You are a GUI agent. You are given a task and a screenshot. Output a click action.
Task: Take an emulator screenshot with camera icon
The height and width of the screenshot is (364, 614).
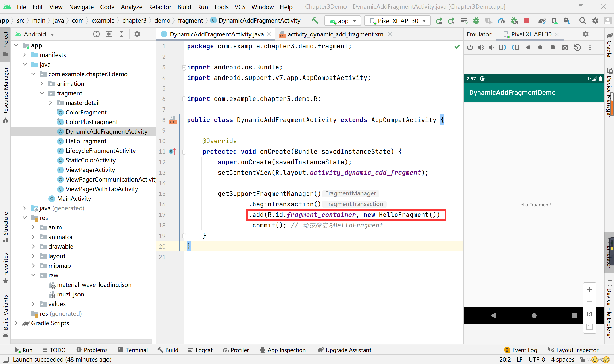coord(565,47)
